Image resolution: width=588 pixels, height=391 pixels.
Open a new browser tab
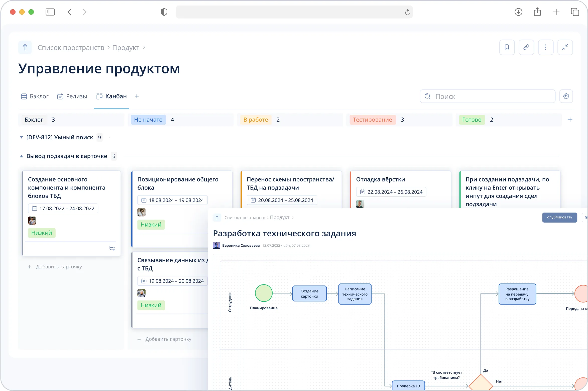tap(556, 12)
